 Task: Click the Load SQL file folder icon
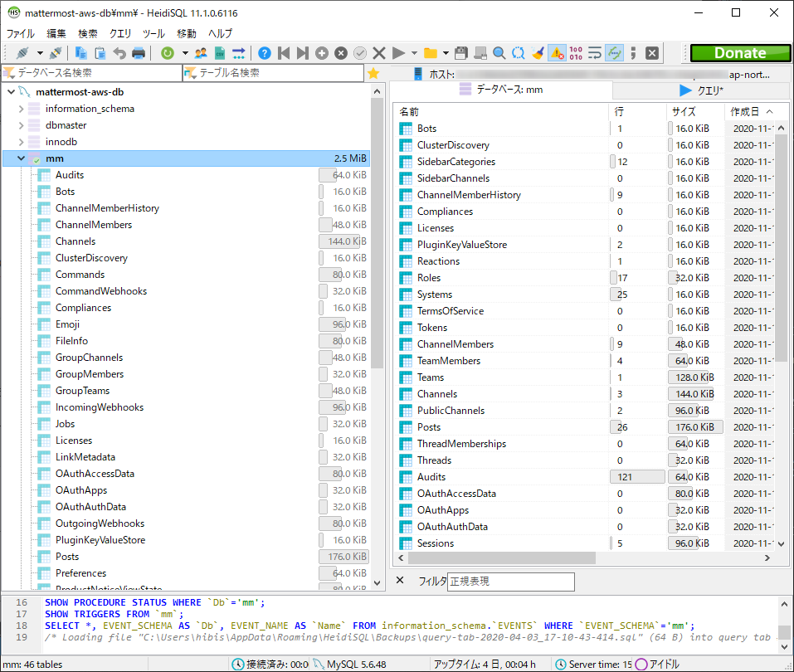pyautogui.click(x=431, y=53)
